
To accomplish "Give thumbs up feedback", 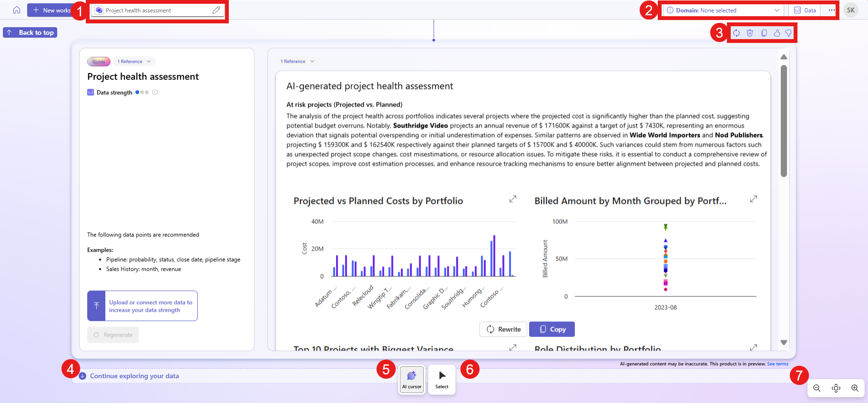I will (776, 33).
